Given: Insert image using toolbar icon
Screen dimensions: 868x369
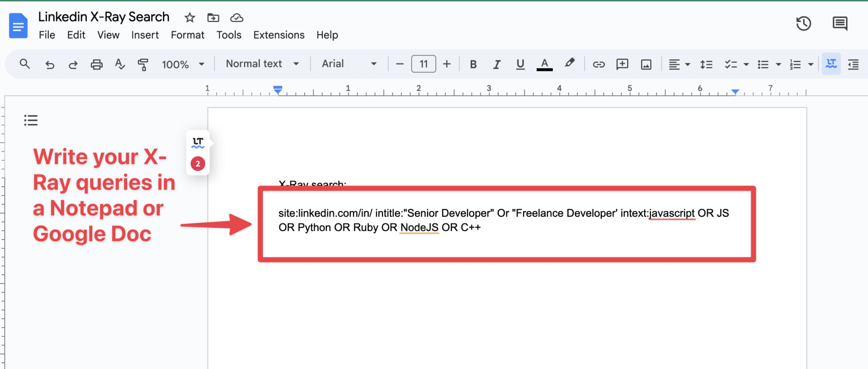Looking at the screenshot, I should (x=646, y=64).
